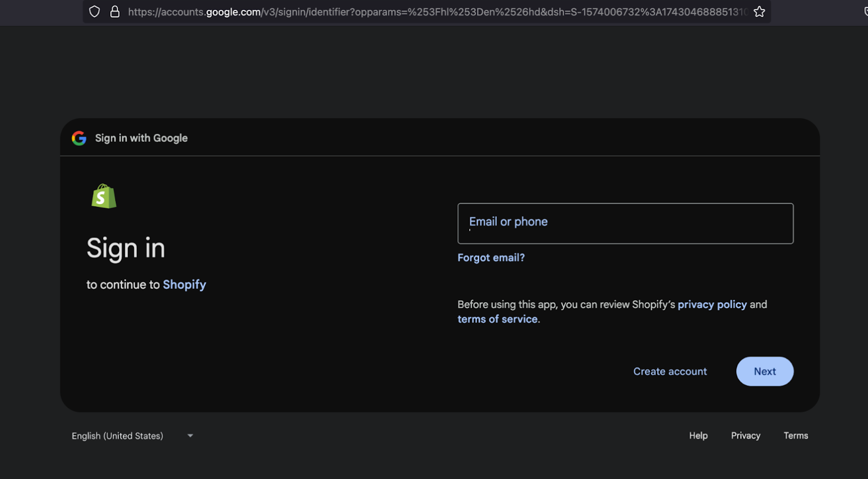Click the Shopify link after 'to continue to'
The image size is (868, 479).
184,285
